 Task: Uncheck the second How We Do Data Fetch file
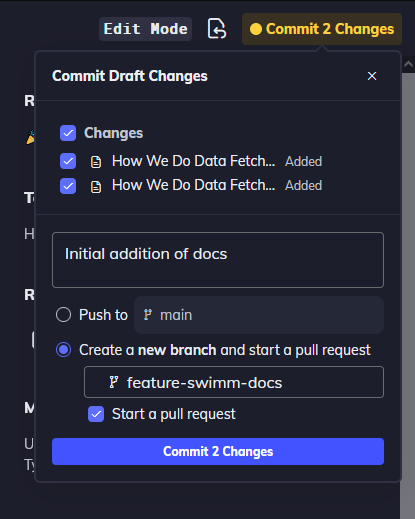68,186
